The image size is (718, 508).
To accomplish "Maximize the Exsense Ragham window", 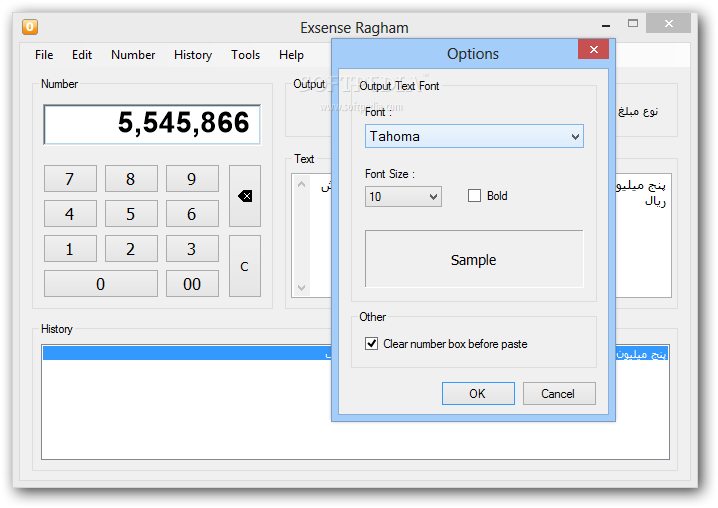I will click(632, 23).
